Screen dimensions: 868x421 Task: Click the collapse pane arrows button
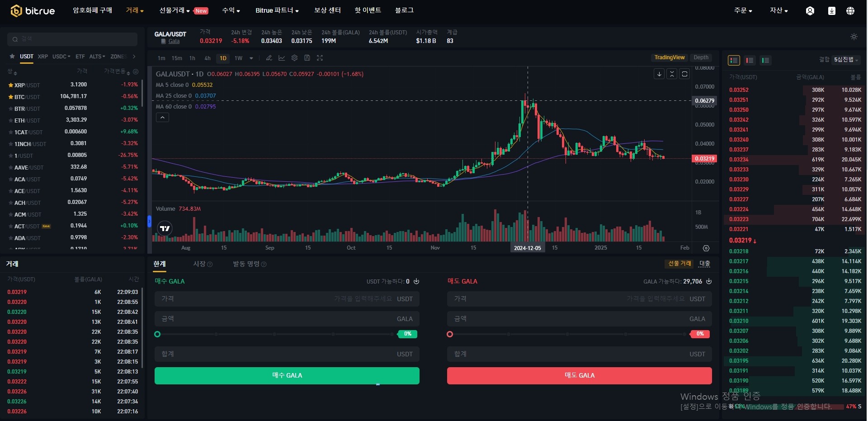click(x=672, y=74)
